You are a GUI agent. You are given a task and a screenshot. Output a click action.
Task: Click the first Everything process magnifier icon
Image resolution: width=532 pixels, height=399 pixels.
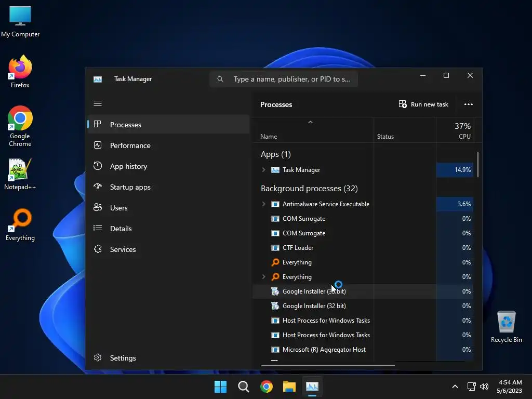[x=275, y=262]
